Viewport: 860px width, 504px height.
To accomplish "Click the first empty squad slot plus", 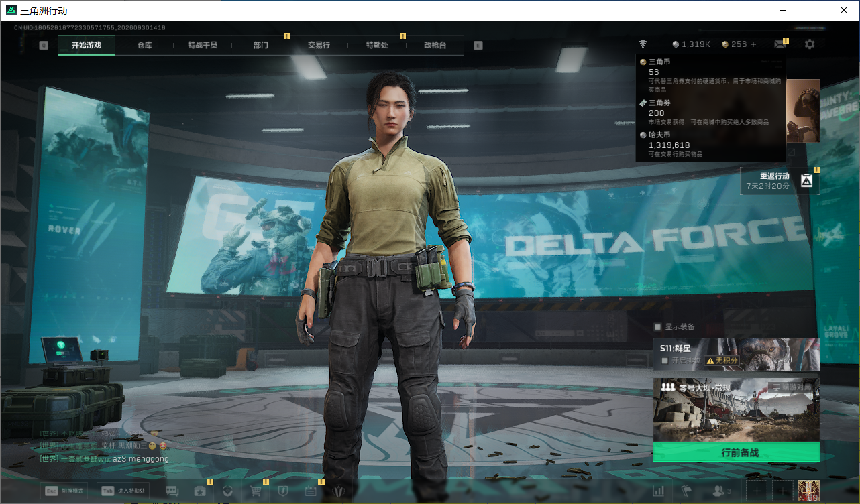I will tap(757, 491).
